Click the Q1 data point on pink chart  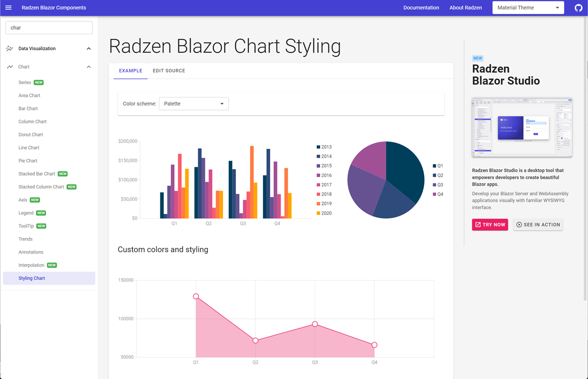[196, 296]
